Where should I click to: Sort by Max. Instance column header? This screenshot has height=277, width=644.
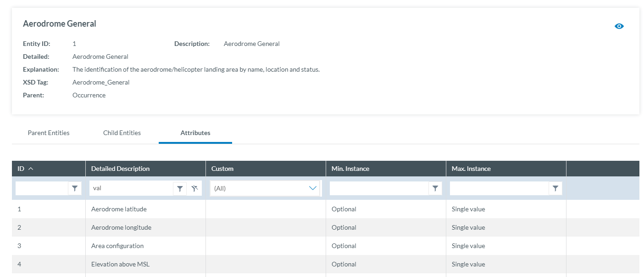pos(471,169)
